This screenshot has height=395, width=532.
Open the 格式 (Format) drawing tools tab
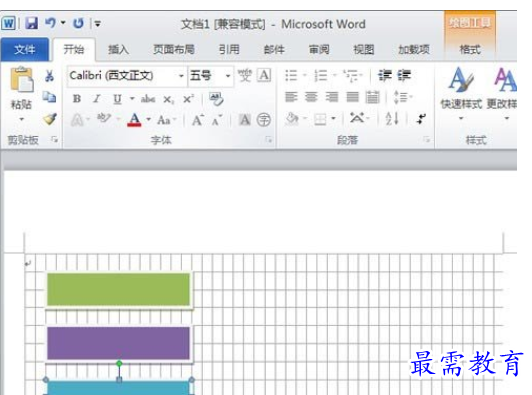point(470,50)
